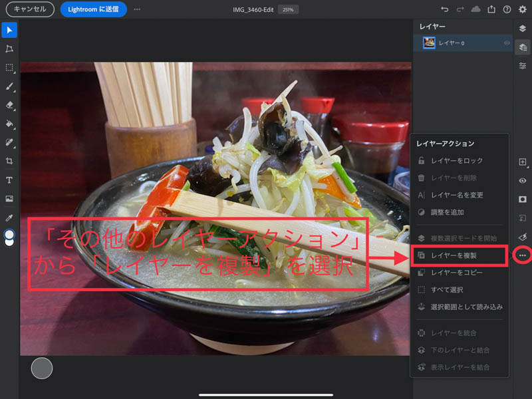Screen dimensions: 532x399
Task: Open the foreground color chip
Action: [9, 234]
